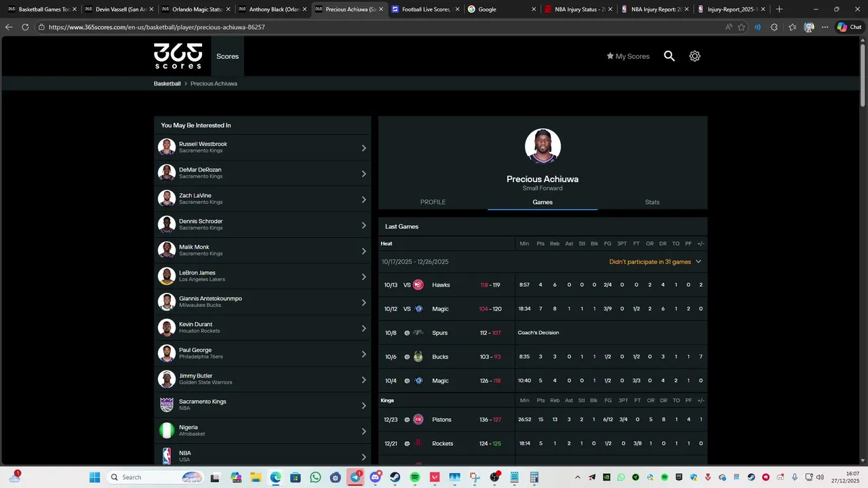Screen dimensions: 868x488
Task: Switch to the PROFILE tab
Action: (x=433, y=202)
